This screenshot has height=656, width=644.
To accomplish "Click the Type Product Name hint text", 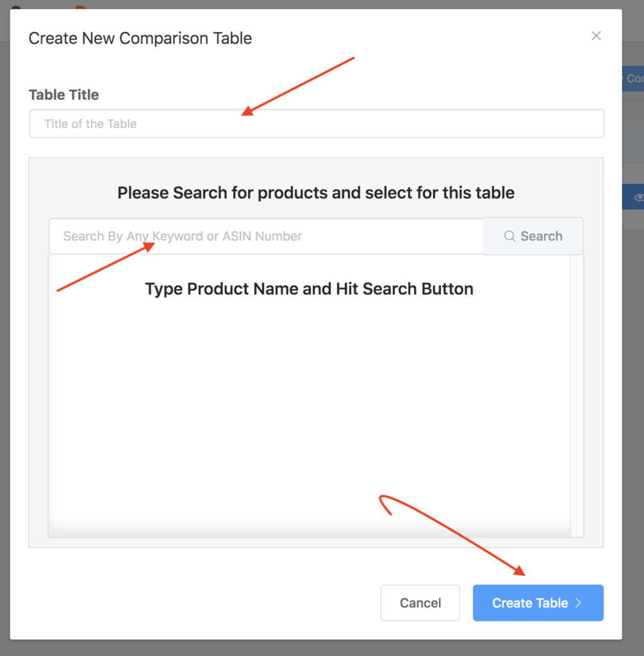I will pyautogui.click(x=310, y=289).
